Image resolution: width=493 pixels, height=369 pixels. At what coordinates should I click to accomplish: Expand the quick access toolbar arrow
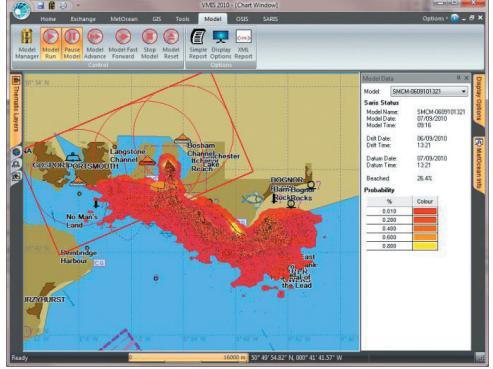tap(78, 5)
